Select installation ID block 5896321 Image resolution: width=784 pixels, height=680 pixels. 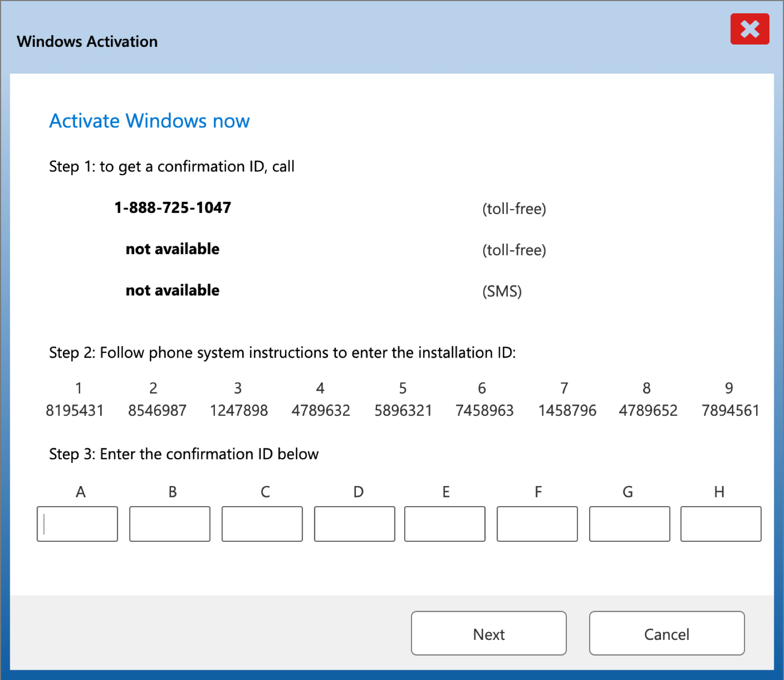403,410
